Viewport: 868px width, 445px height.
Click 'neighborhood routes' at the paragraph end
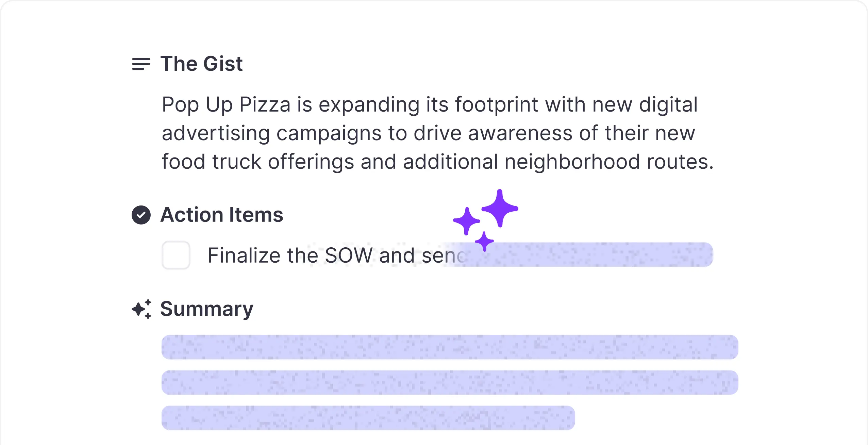[609, 162]
